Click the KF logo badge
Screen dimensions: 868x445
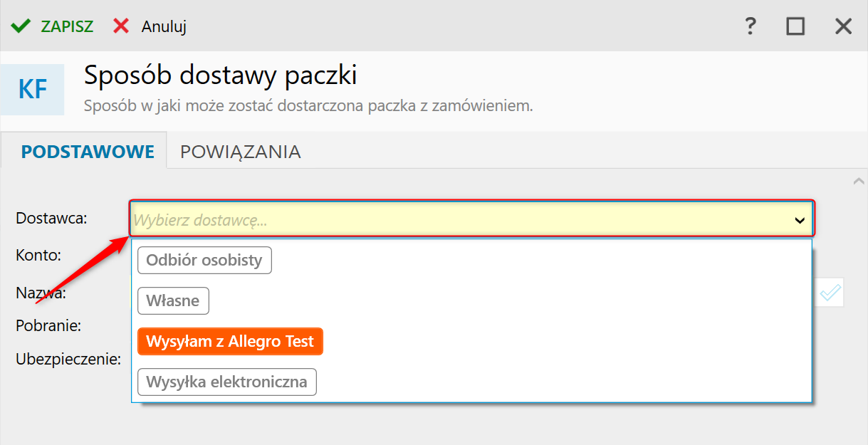click(x=33, y=90)
